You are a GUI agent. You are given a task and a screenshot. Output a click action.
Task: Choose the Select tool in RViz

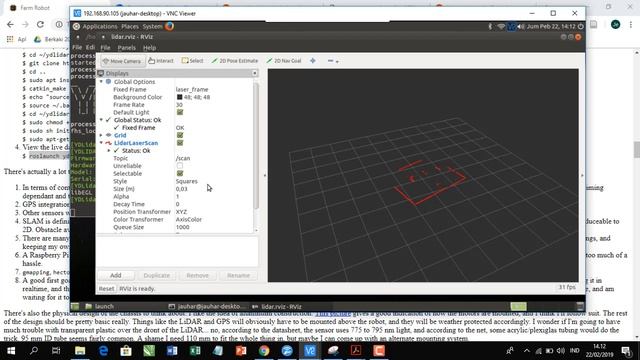tap(192, 60)
